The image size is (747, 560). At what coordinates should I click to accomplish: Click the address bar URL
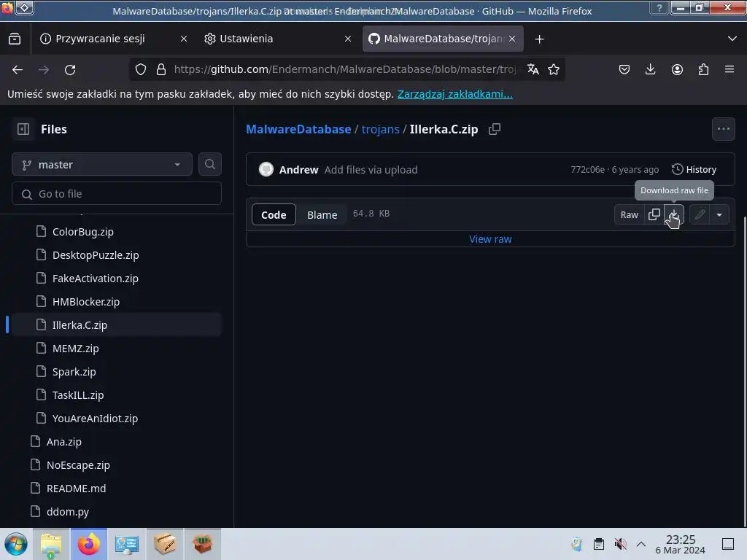(x=345, y=69)
